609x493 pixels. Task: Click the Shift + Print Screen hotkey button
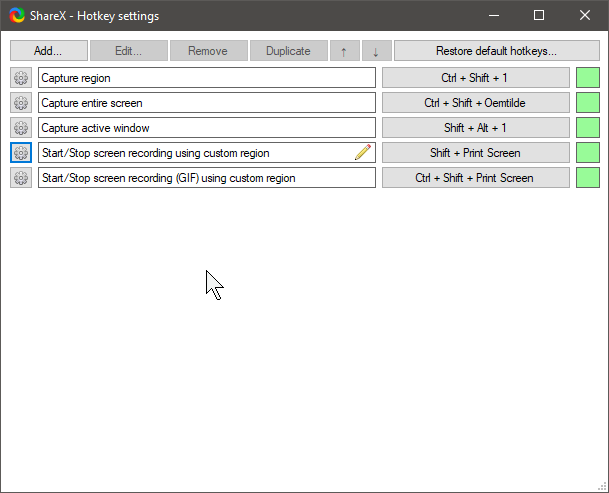[476, 153]
